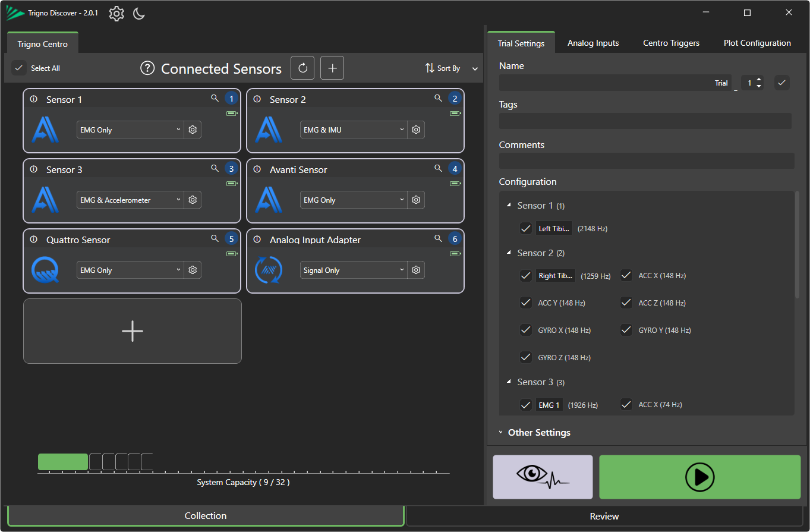Uncheck the ACC X channel of Sensor 2
810x532 pixels.
[626, 275]
